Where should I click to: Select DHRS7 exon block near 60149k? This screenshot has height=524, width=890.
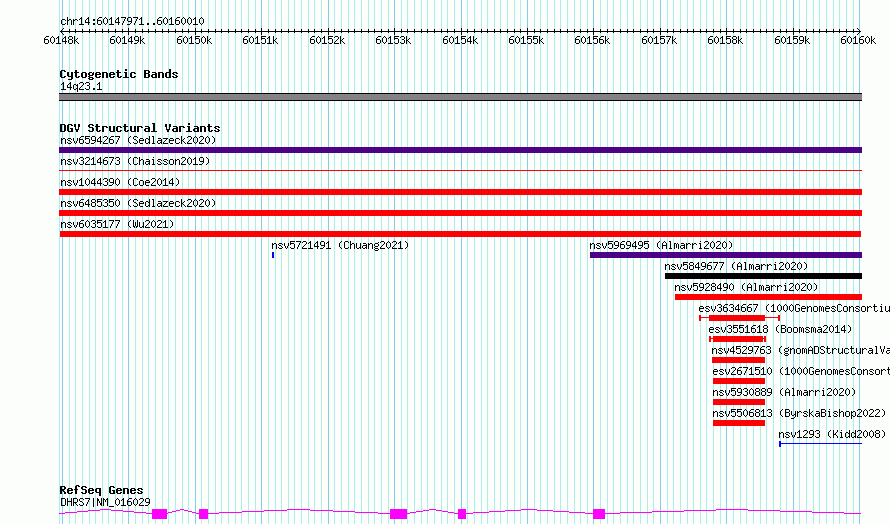tap(159, 514)
